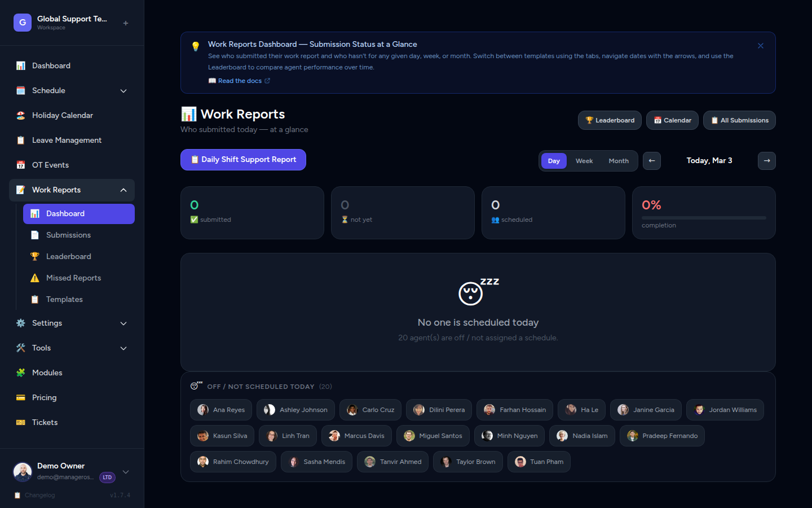Switch the view to Week

pyautogui.click(x=584, y=161)
